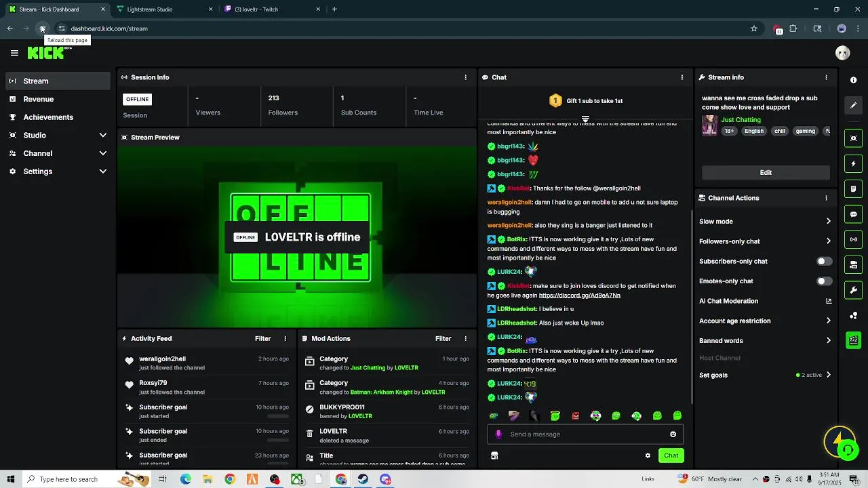This screenshot has height=488, width=868.
Task: Open Stream info three-dot menu
Action: pyautogui.click(x=826, y=77)
